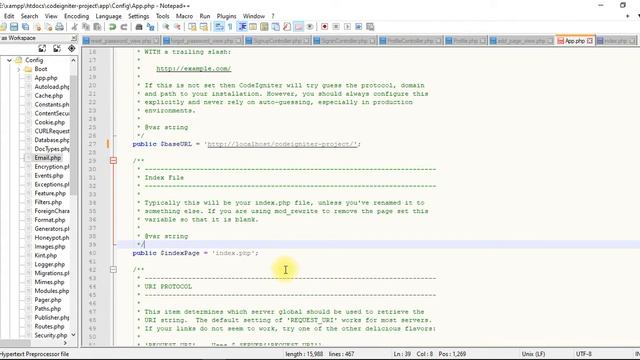Collapse the comment fold at line 29
Viewport: 640px width, 360px height.
point(113,160)
